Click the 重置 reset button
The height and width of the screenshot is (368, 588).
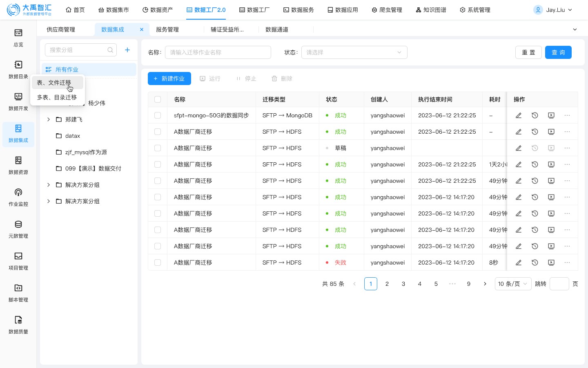pos(528,52)
